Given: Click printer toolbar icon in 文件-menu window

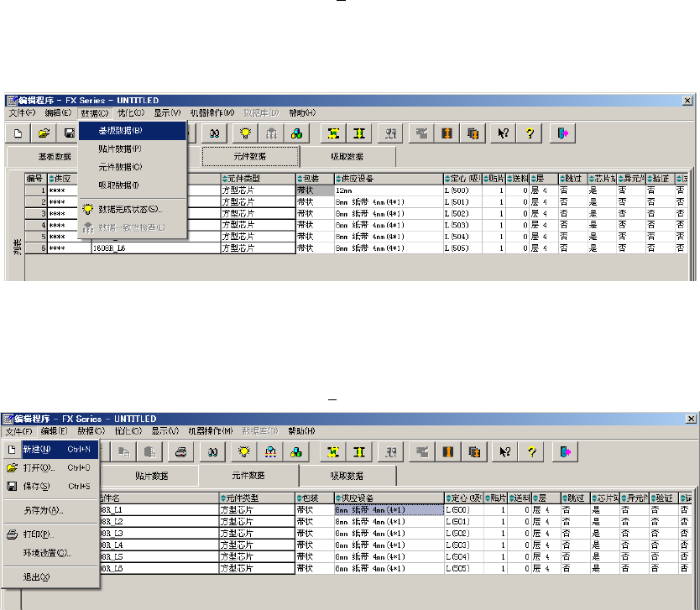Looking at the screenshot, I should tap(180, 452).
